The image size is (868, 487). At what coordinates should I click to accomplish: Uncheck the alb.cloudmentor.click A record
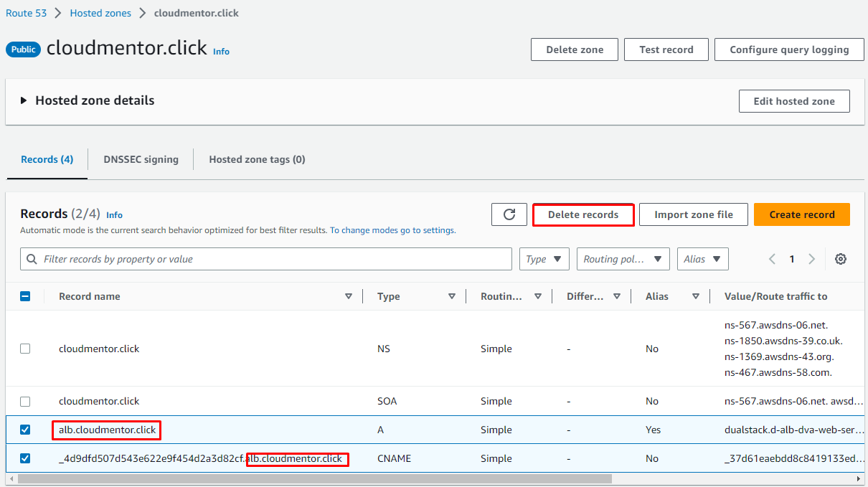point(25,430)
